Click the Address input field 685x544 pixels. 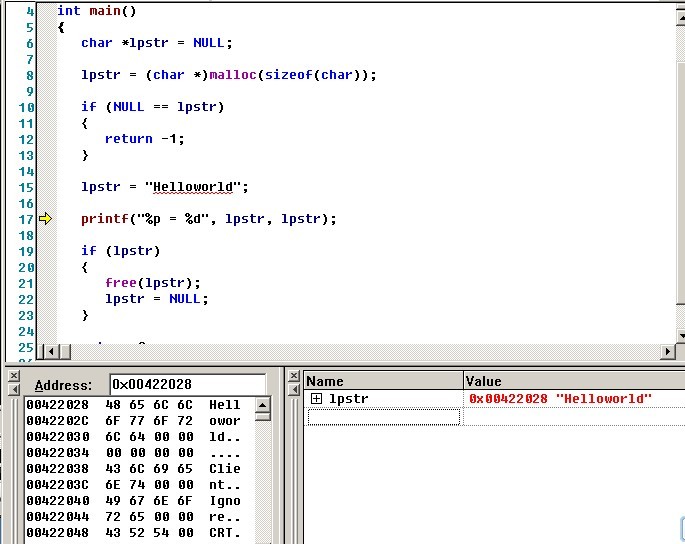(187, 385)
